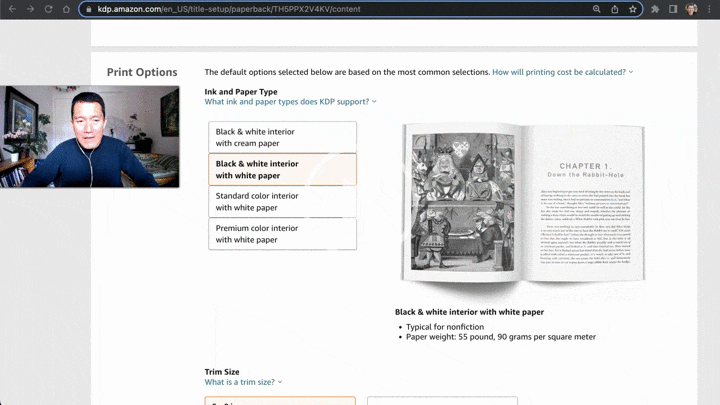Click the 'Print Options' section heading
The width and height of the screenshot is (720, 405).
click(x=142, y=72)
